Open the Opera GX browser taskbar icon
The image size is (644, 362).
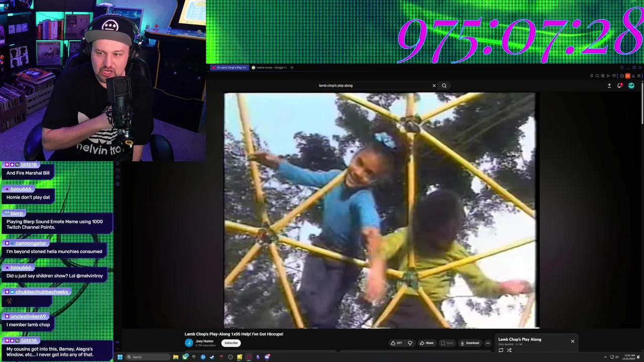pos(249,357)
